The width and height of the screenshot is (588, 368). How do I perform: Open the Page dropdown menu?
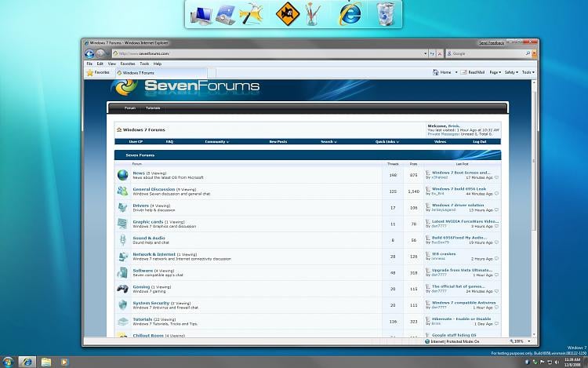tap(495, 72)
